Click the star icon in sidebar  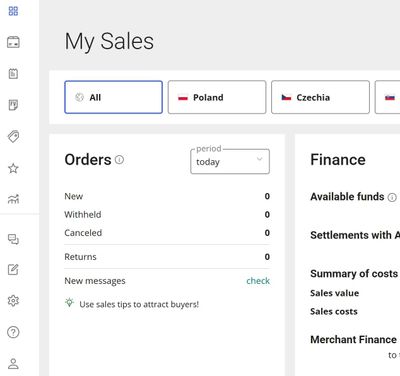coord(13,168)
